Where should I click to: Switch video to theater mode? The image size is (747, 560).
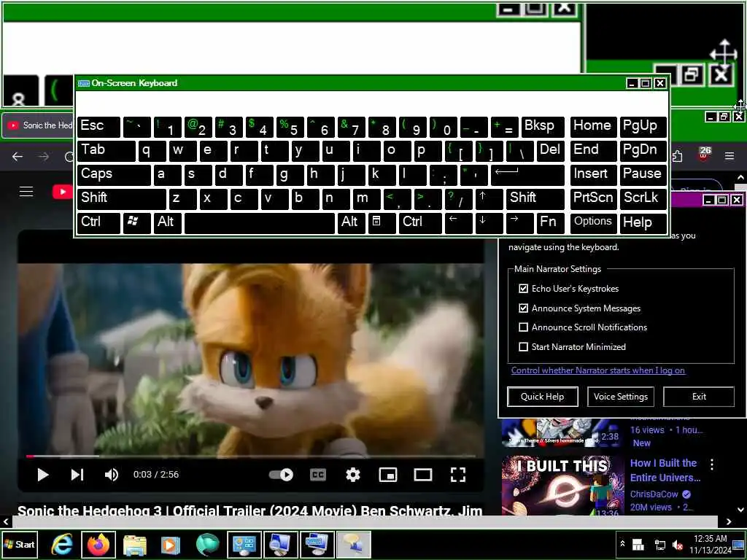point(423,475)
